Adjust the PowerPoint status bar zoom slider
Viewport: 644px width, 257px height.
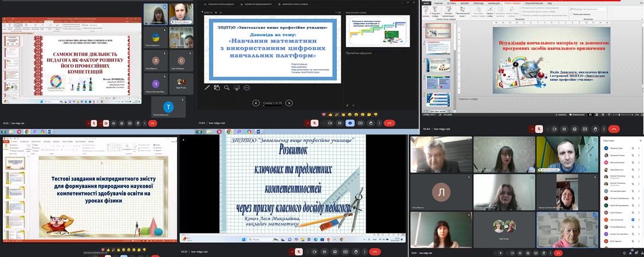tap(619, 114)
